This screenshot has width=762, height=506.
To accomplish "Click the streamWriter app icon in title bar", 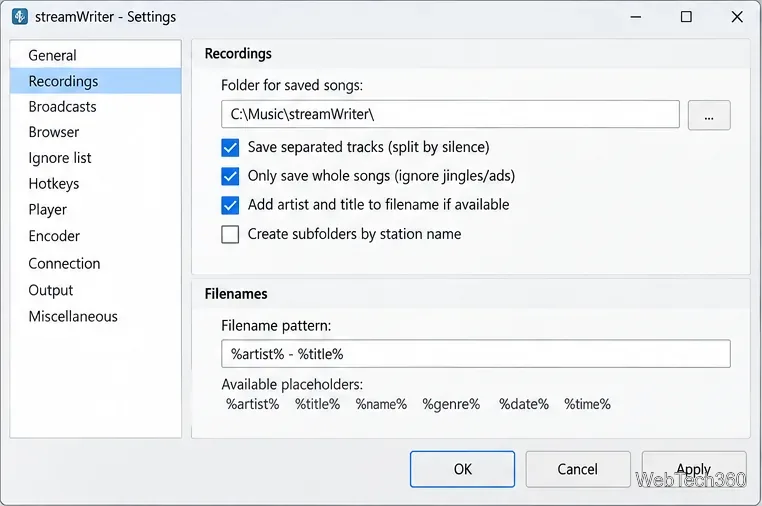I will point(20,17).
